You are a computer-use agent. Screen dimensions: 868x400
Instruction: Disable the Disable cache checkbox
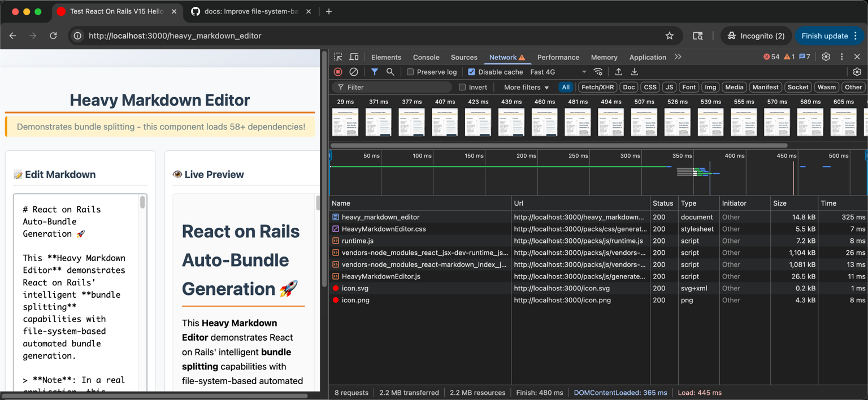click(471, 72)
